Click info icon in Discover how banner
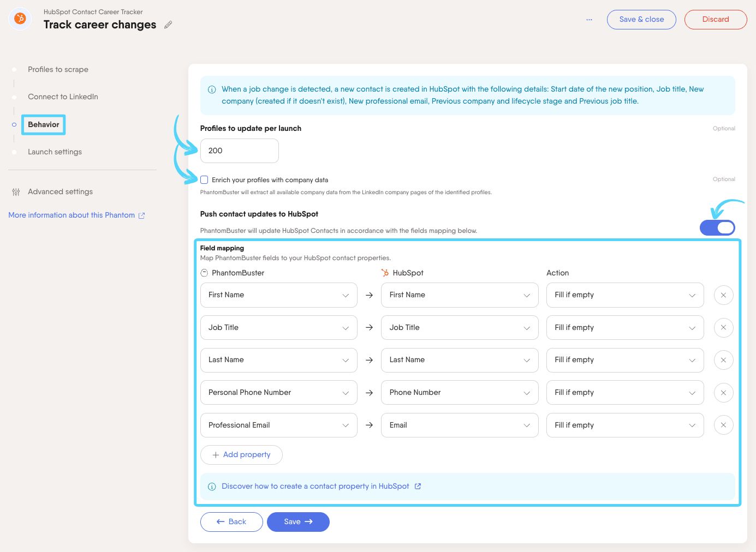This screenshot has height=552, width=756. (x=212, y=487)
